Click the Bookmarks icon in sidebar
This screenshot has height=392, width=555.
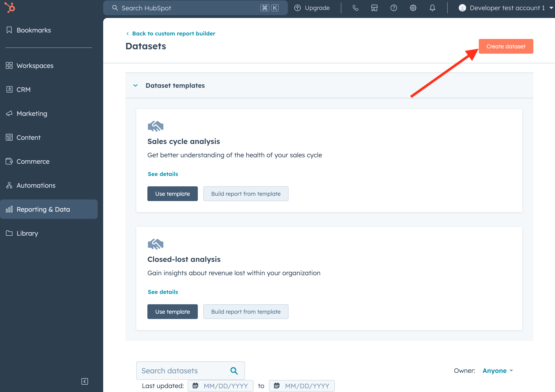click(x=9, y=30)
